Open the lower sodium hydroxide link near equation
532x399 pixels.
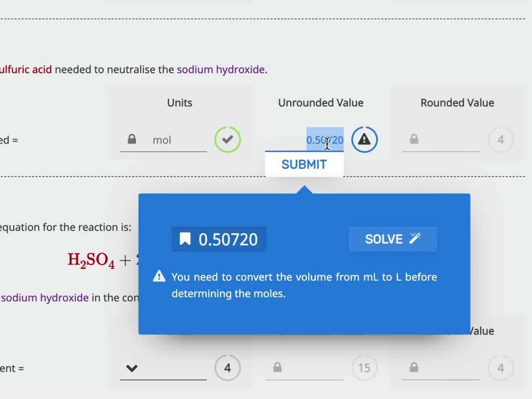[45, 298]
